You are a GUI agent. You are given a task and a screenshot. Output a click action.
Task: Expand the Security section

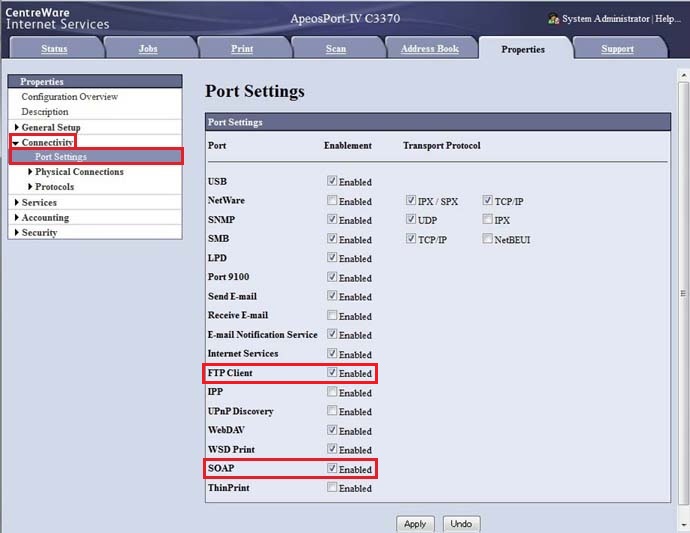coord(16,233)
